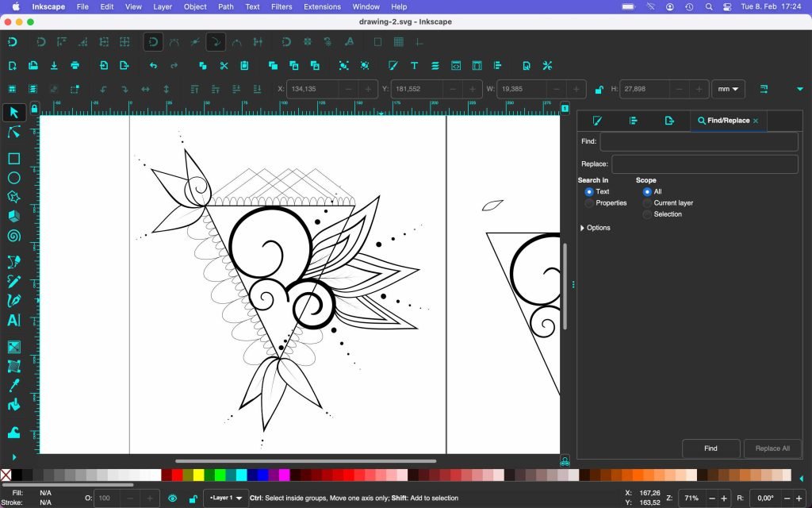Screen dimensions: 812x508
Task: Select the Color picker dropper tool
Action: coord(13,386)
